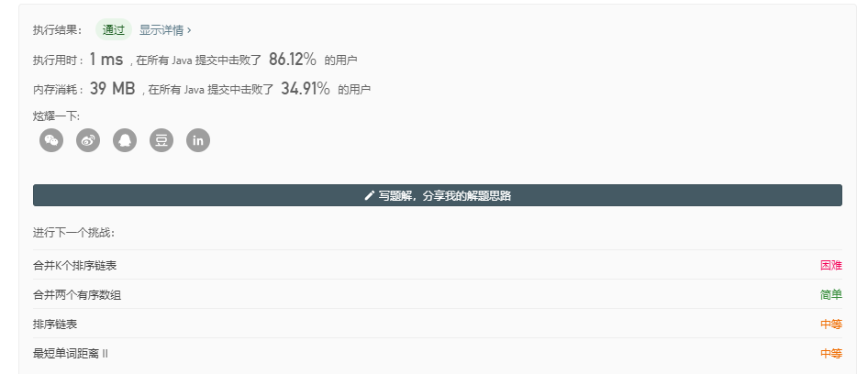The width and height of the screenshot is (868, 374).
Task: Share result on LinkedIn
Action: coord(198,140)
